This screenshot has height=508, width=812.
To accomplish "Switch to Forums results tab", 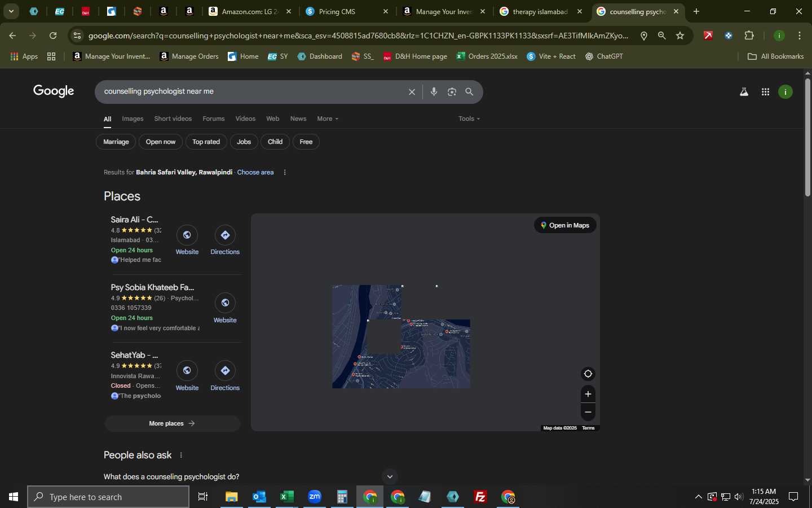I will point(214,119).
